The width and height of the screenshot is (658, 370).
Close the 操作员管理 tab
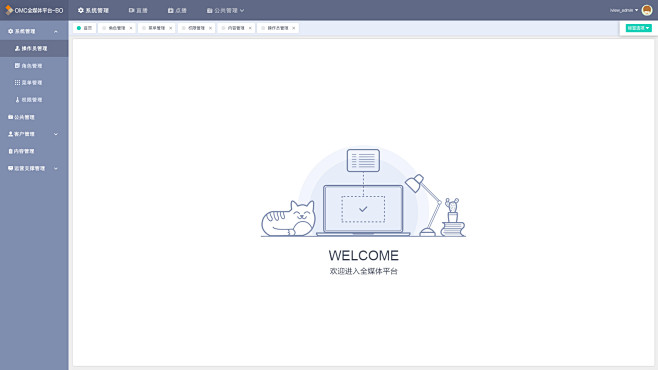(294, 28)
